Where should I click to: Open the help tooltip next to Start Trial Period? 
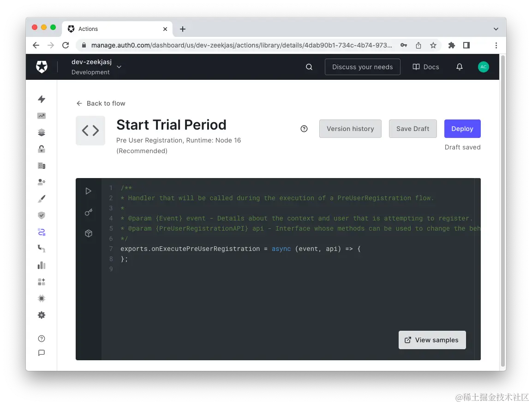pyautogui.click(x=304, y=128)
